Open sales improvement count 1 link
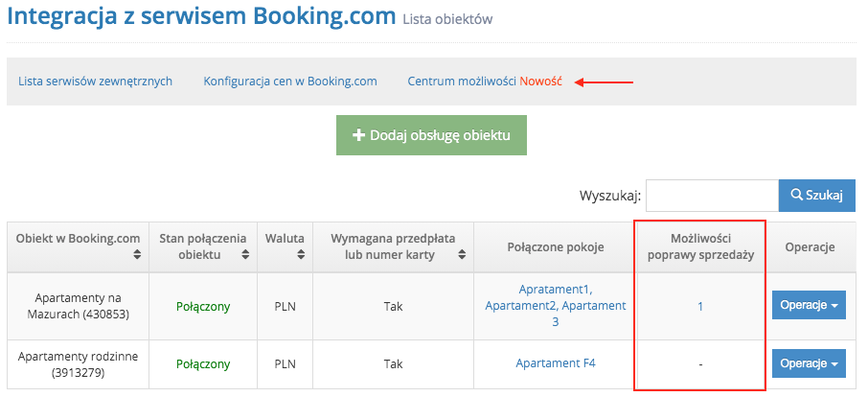This screenshot has height=397, width=868. coord(700,306)
